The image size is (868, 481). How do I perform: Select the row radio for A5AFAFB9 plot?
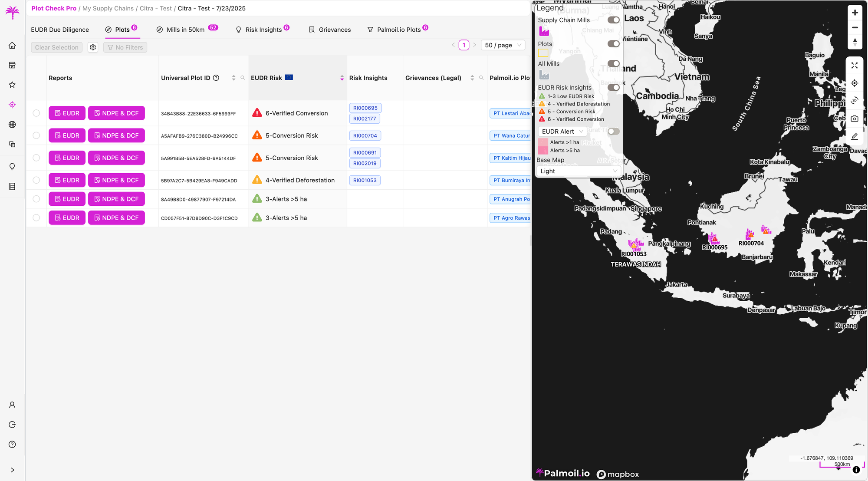coord(36,135)
